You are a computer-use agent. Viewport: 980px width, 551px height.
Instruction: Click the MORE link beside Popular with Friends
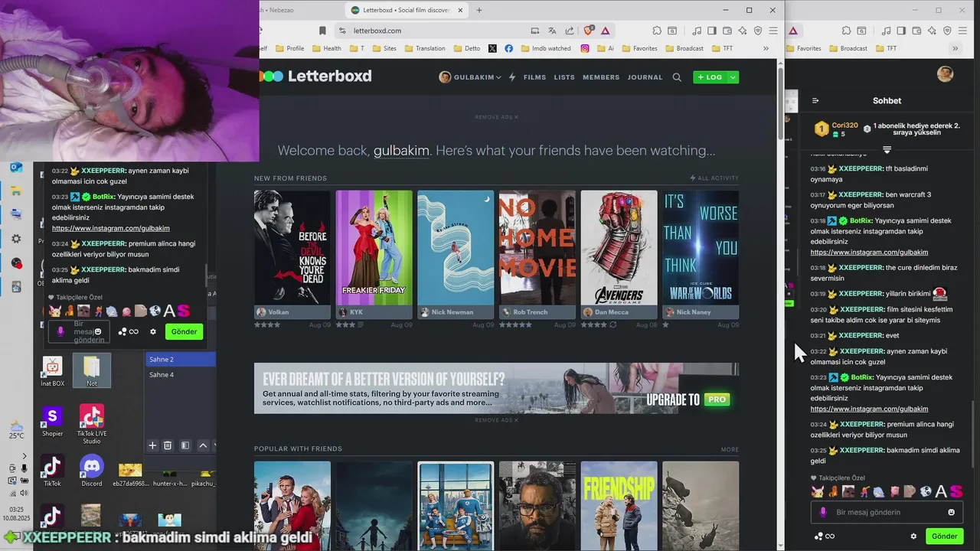click(730, 449)
